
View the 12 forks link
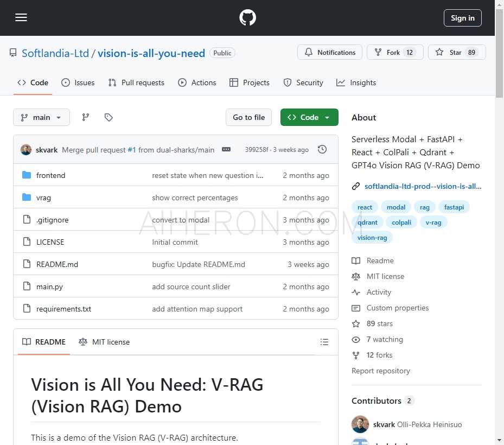click(x=372, y=355)
